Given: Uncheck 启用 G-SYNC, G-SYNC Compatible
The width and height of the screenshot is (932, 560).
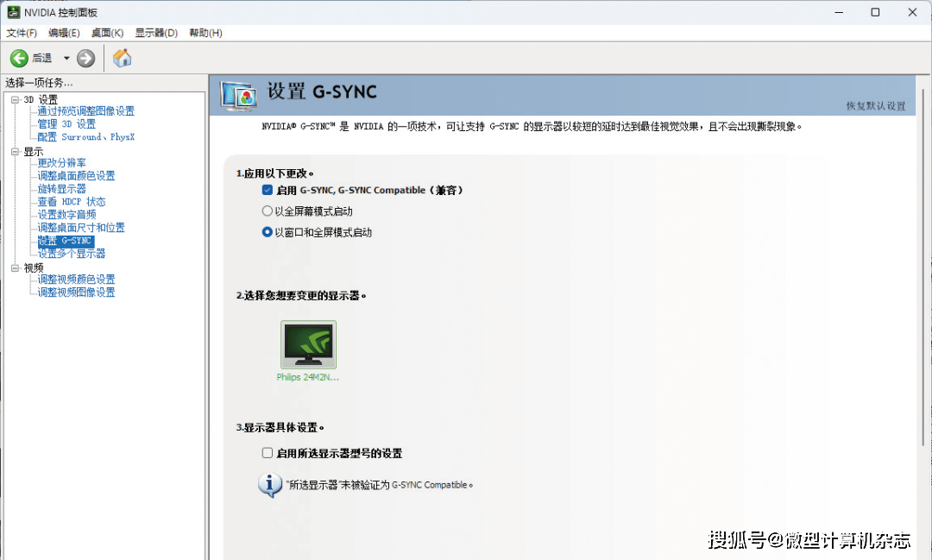Looking at the screenshot, I should pyautogui.click(x=267, y=191).
